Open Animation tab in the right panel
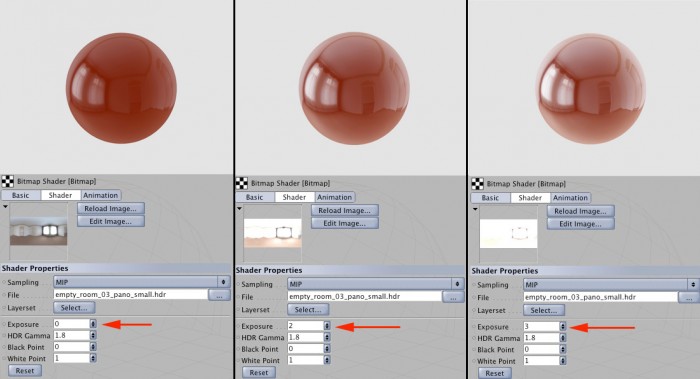The height and width of the screenshot is (379, 700). pos(570,197)
